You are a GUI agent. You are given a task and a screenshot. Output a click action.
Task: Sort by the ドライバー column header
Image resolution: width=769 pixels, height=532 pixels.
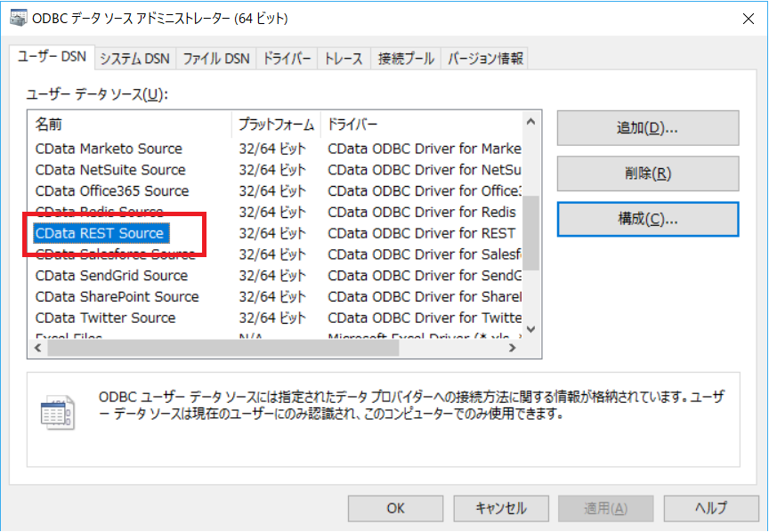tap(422, 125)
